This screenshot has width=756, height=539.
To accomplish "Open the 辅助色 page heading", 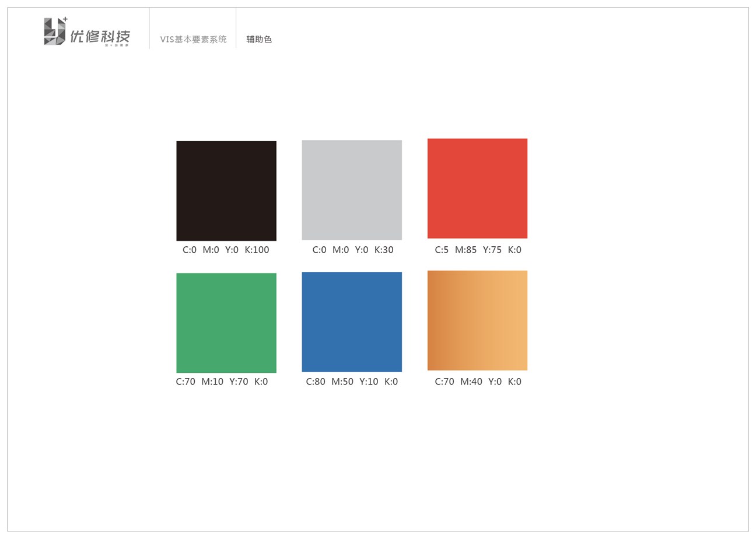I will pos(259,40).
